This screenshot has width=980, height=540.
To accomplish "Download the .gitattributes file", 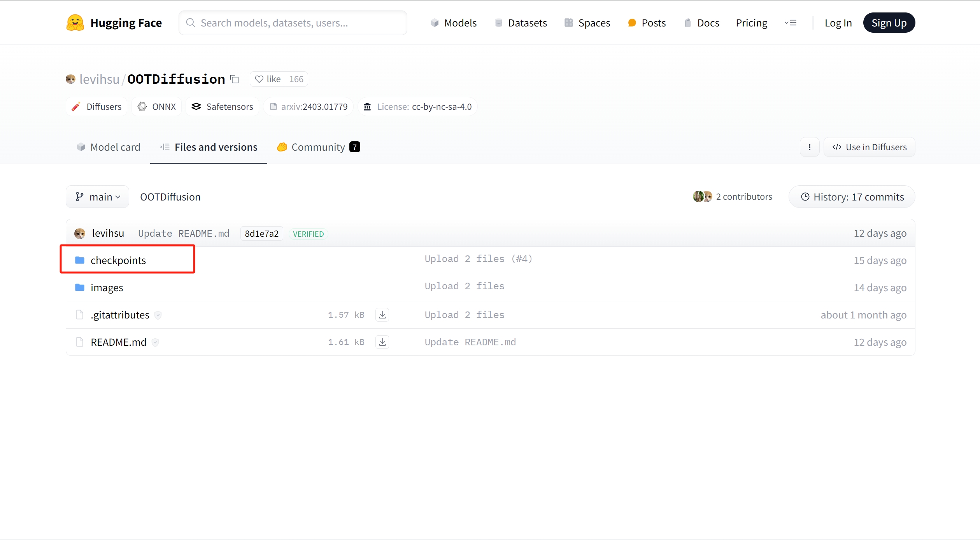I will [x=382, y=315].
